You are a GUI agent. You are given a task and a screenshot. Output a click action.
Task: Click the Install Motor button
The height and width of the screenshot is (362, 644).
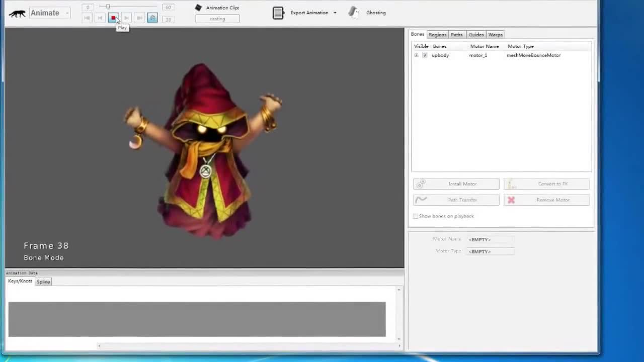click(x=456, y=184)
